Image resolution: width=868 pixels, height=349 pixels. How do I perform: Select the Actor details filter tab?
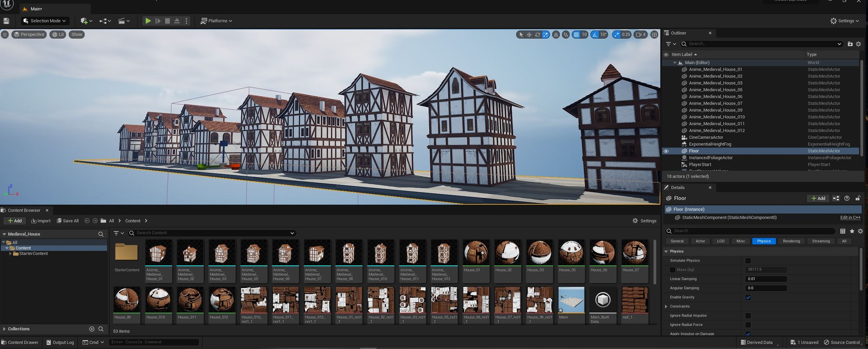click(700, 241)
